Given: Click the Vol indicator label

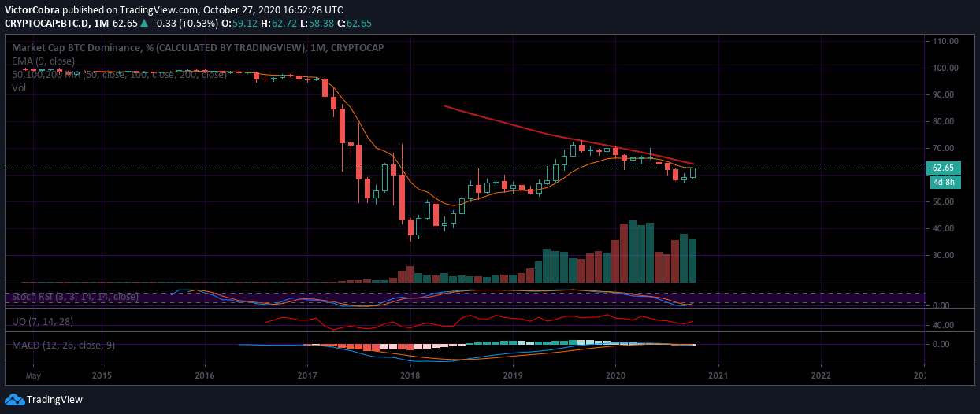Looking at the screenshot, I should (19, 88).
